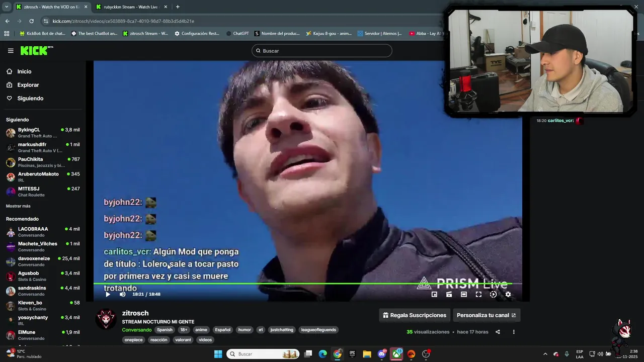Click the Personaliza tu canal button

point(487,315)
